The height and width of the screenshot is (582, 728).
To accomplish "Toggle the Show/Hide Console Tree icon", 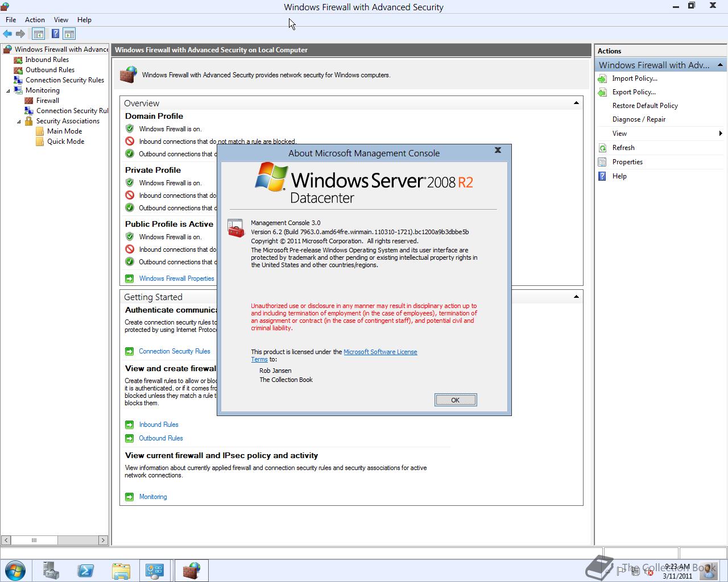I will [x=38, y=34].
